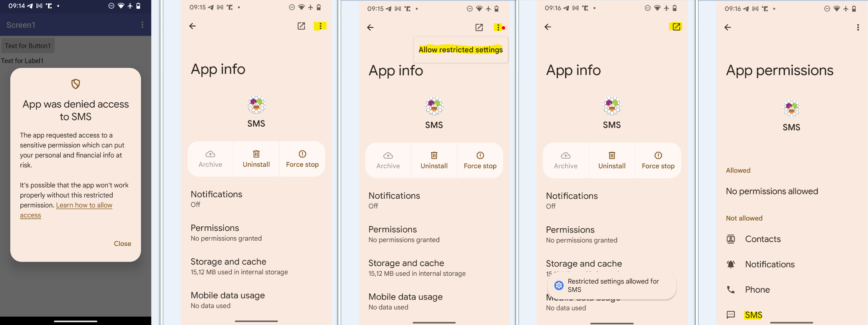This screenshot has width=868, height=325.
Task: Tap Uninstall in third App info screen
Action: point(434,160)
